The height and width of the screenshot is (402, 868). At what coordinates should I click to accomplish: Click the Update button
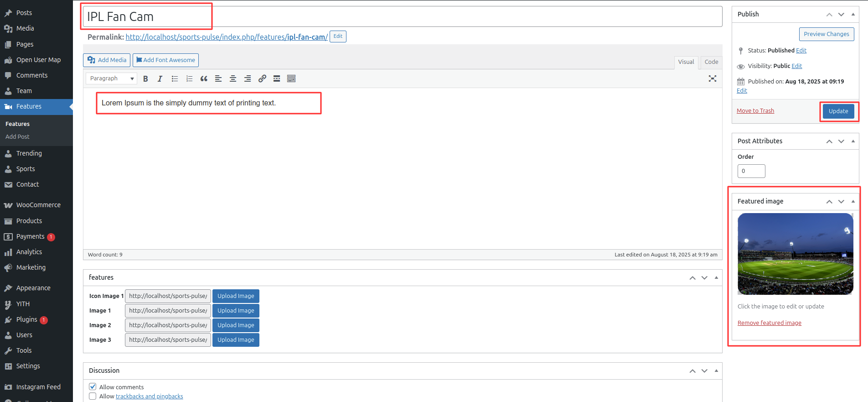838,111
